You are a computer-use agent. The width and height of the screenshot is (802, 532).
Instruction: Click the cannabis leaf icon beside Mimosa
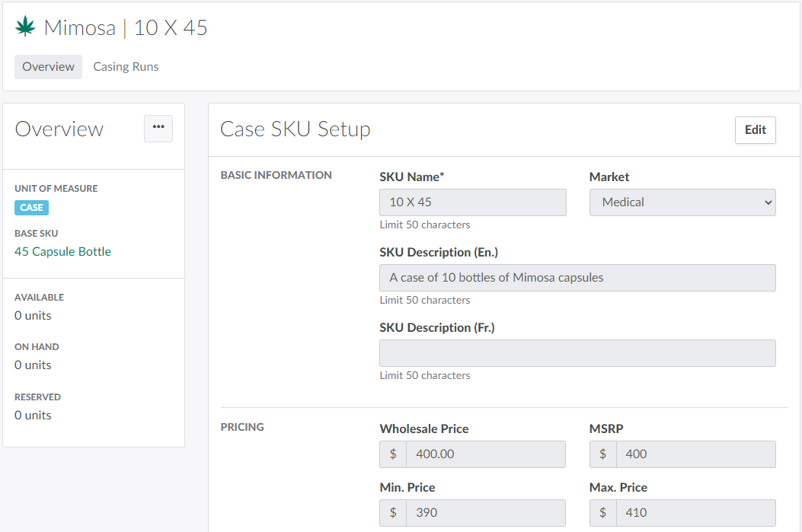26,27
